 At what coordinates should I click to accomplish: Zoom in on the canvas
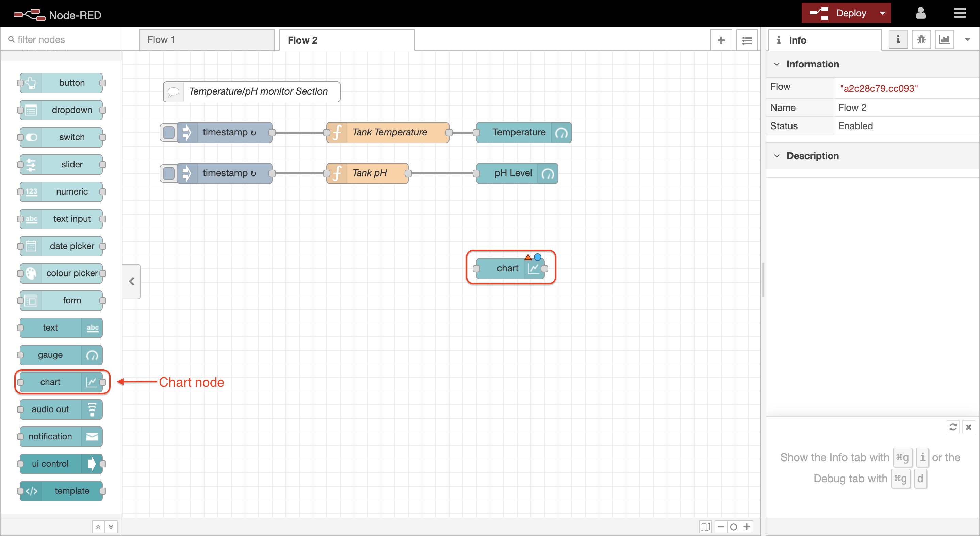747,526
